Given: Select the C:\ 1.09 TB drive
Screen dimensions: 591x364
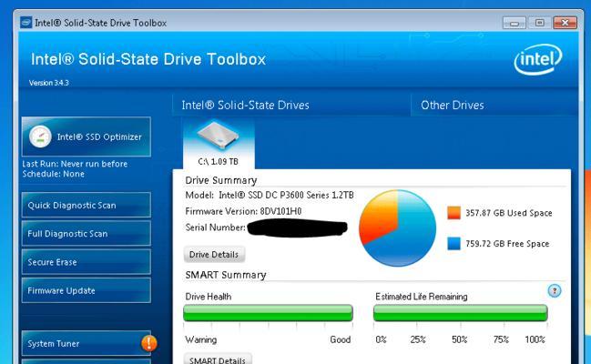Looking at the screenshot, I should pos(219,144).
